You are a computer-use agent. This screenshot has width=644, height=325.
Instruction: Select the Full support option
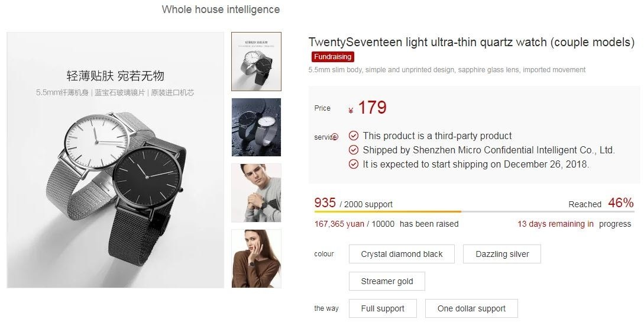pos(383,308)
